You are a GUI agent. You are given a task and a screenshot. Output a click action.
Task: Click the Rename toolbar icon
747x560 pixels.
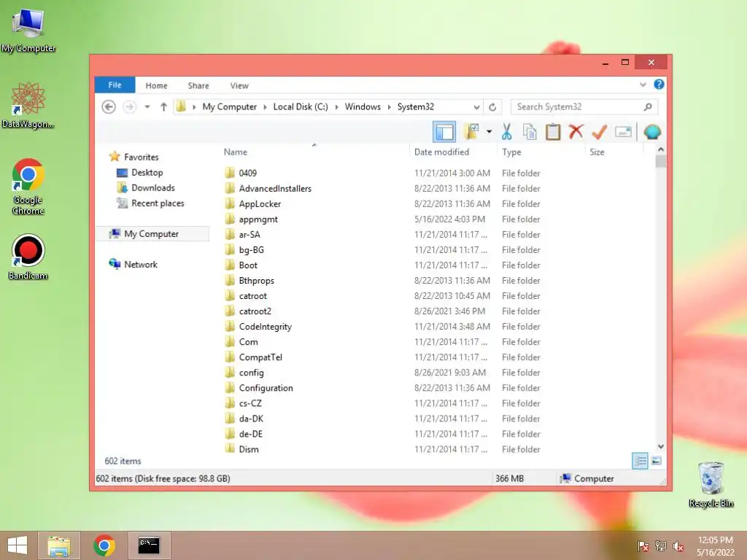[623, 132]
